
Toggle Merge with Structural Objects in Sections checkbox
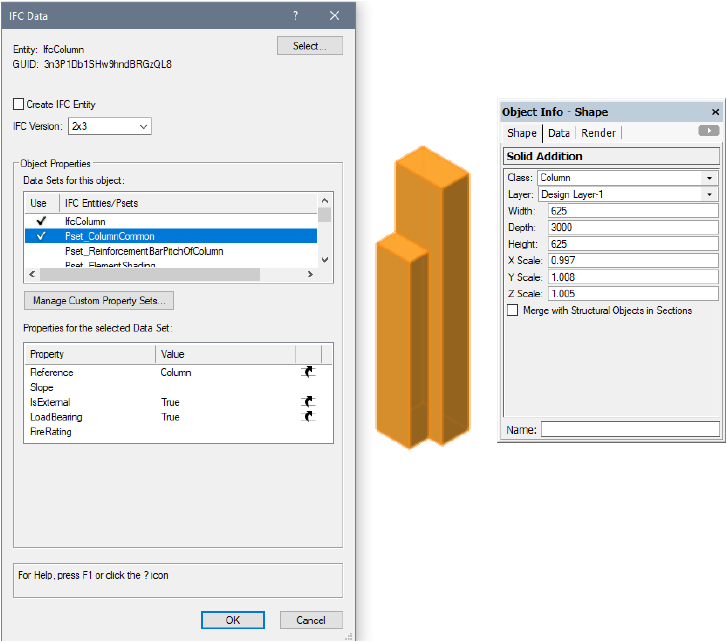pos(512,310)
